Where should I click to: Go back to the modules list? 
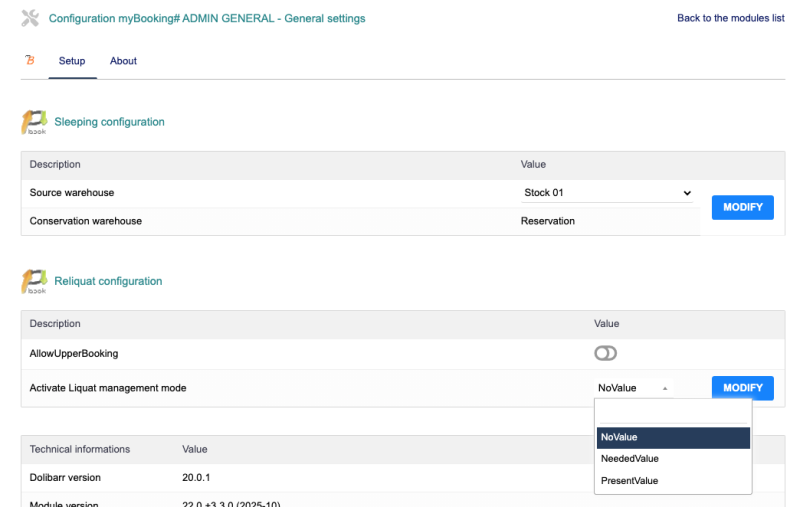tap(730, 19)
